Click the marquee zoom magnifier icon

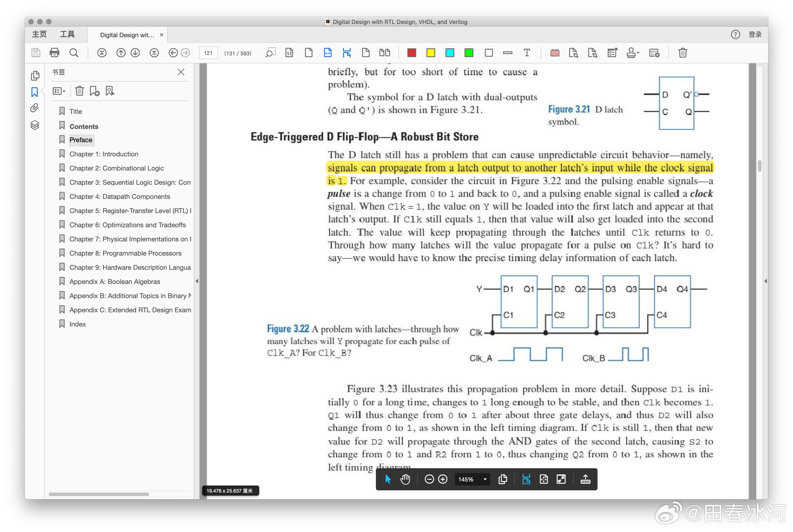pyautogui.click(x=270, y=53)
